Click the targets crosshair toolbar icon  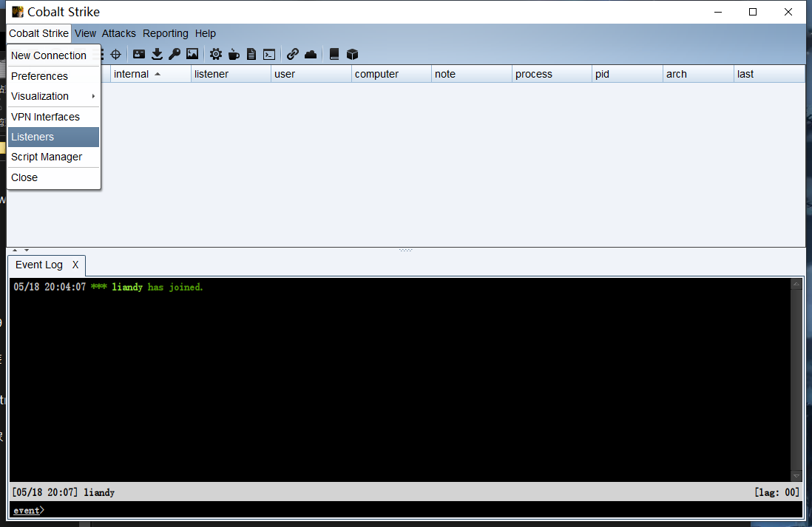(x=115, y=55)
